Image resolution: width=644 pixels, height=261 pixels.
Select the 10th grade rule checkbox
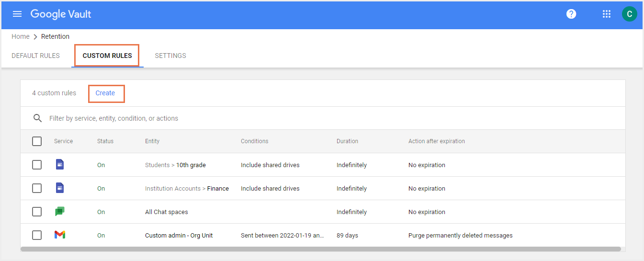coord(37,165)
